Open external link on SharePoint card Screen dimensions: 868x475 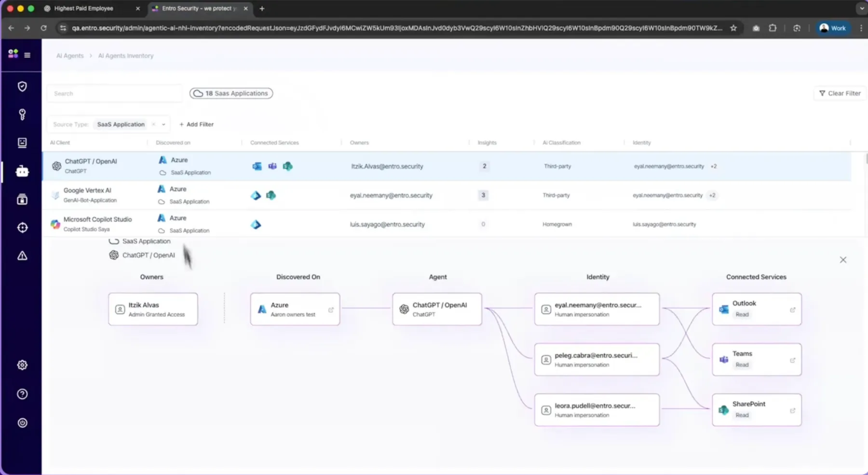pos(792,411)
